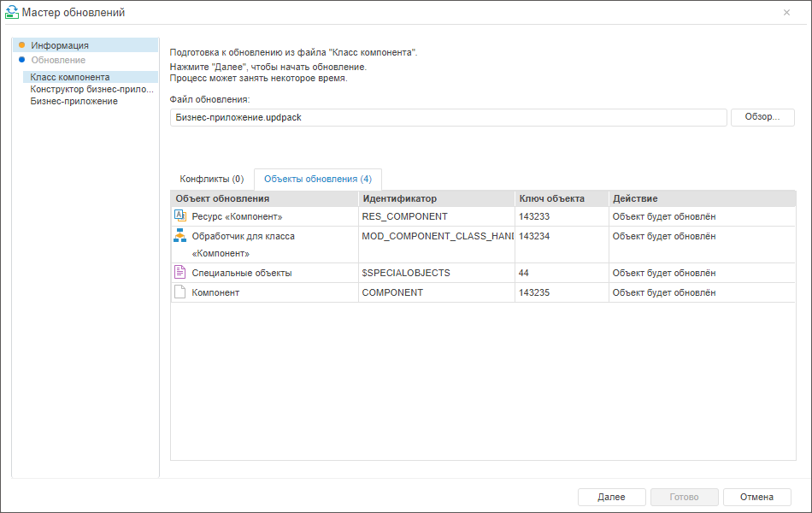
Task: Click the Мастер обновлений title bar icon
Action: pyautogui.click(x=11, y=12)
